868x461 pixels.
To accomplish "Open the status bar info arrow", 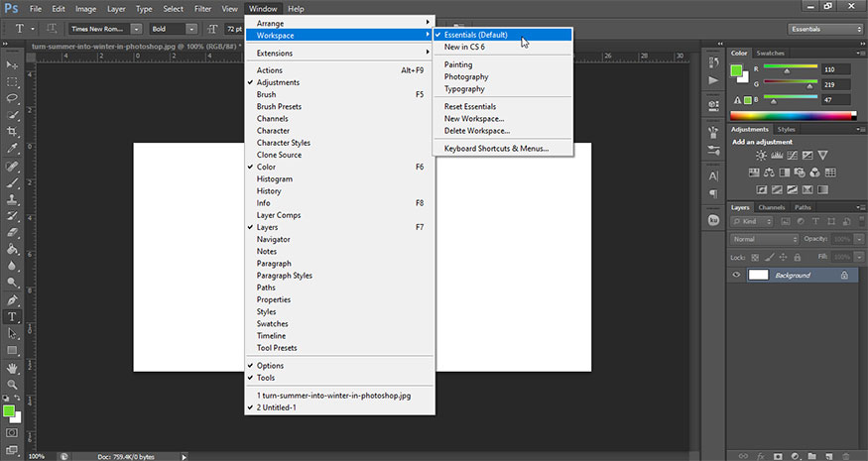I will (x=184, y=457).
